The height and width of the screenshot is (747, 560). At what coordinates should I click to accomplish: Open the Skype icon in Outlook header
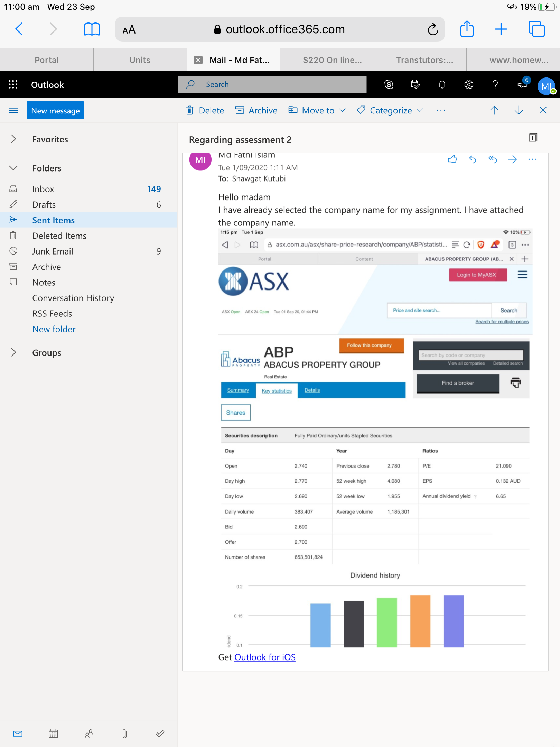(x=389, y=85)
